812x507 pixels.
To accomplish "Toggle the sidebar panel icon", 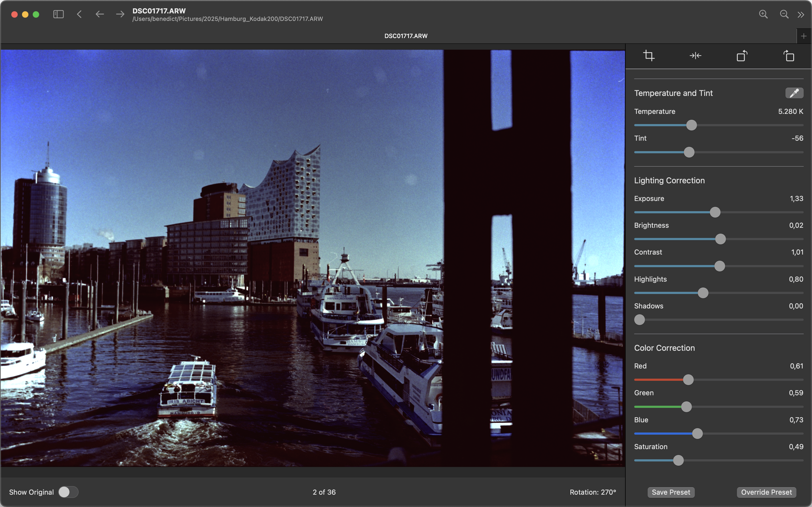I will click(58, 14).
